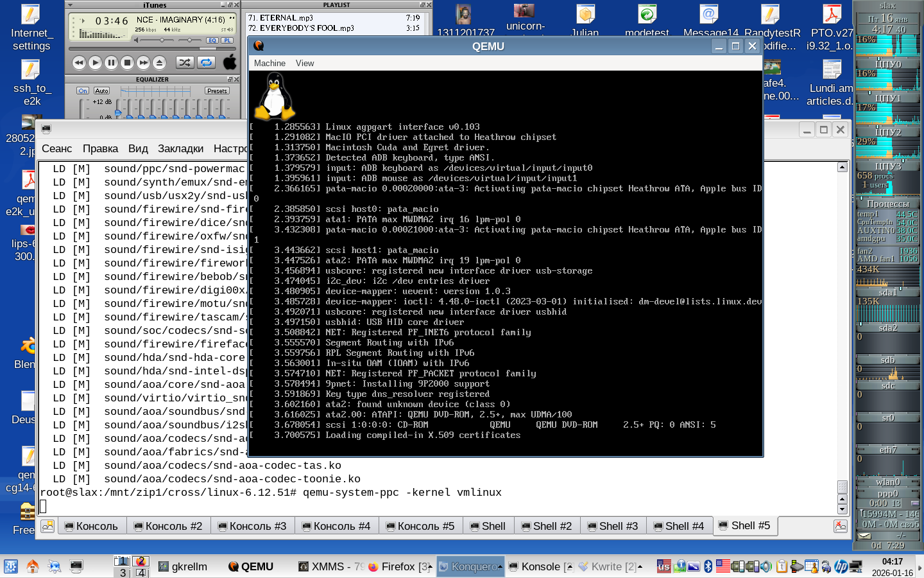Screen dimensions: 924x578
Task: Select the shuffle icon in XMMS
Action: [185, 62]
